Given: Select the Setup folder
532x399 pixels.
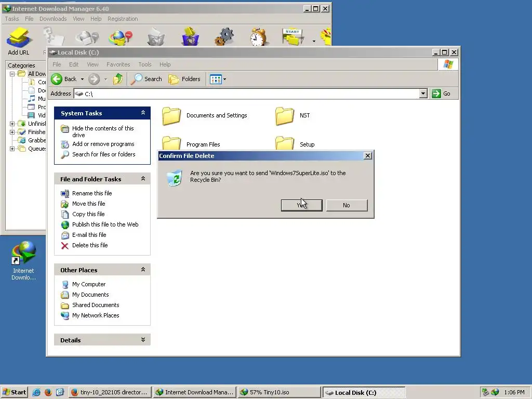Looking at the screenshot, I should (295, 144).
